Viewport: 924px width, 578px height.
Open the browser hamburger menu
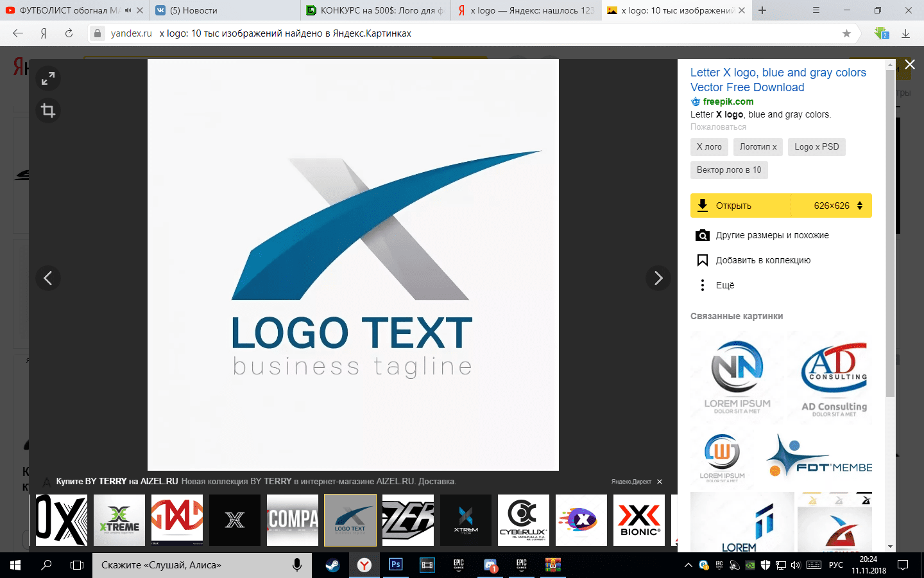pos(816,10)
